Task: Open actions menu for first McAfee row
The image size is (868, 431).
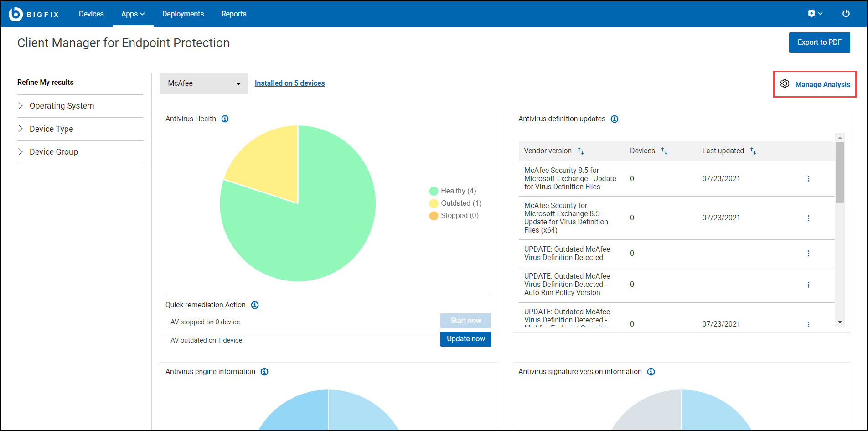Action: click(808, 179)
